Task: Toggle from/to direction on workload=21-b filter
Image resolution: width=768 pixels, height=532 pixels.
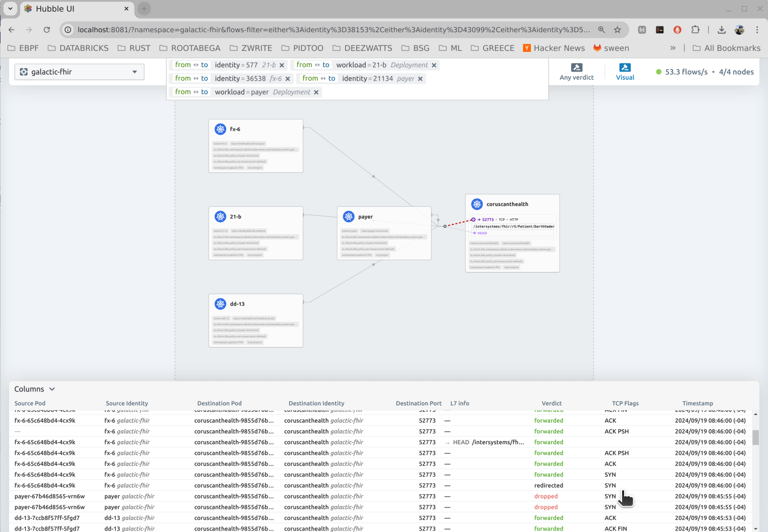Action: click(313, 65)
